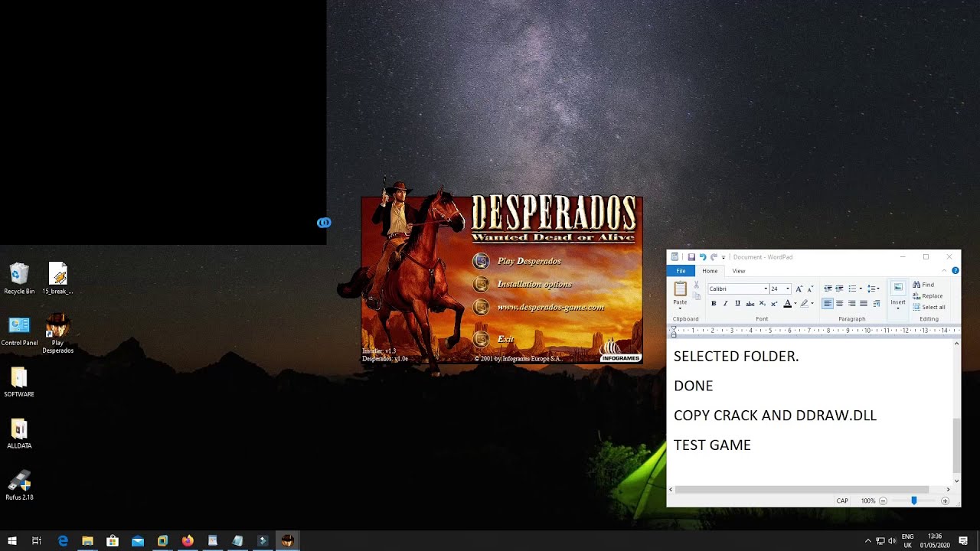Image resolution: width=980 pixels, height=551 pixels.
Task: Switch to the Home ribbon tab
Action: [710, 271]
